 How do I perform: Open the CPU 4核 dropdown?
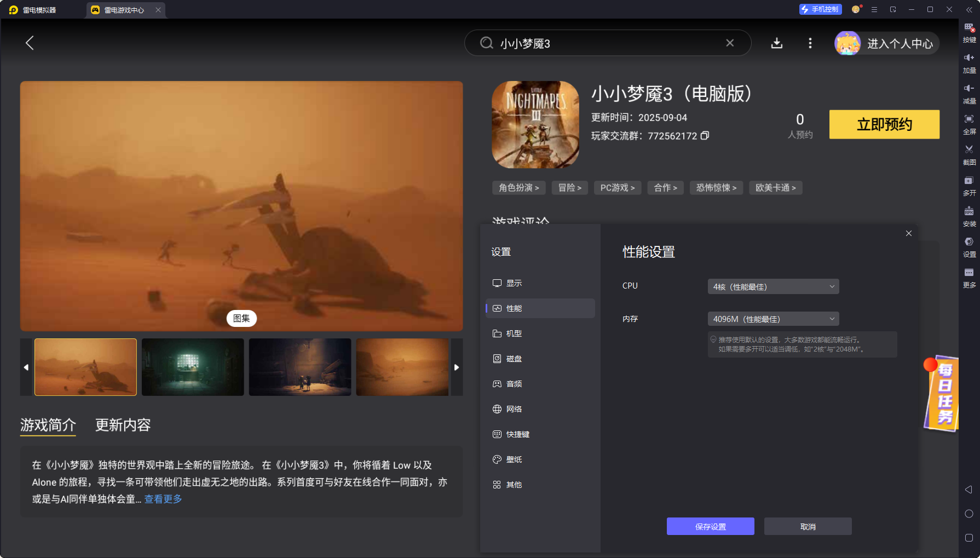(x=773, y=286)
